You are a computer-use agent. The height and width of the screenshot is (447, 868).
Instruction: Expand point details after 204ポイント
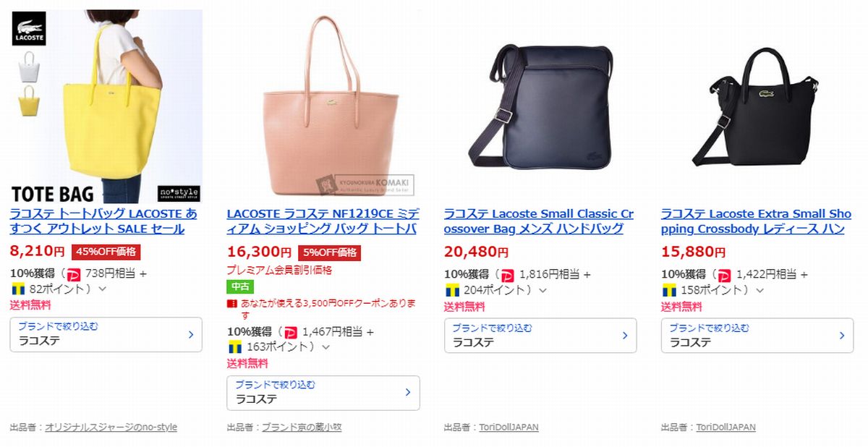[542, 289]
